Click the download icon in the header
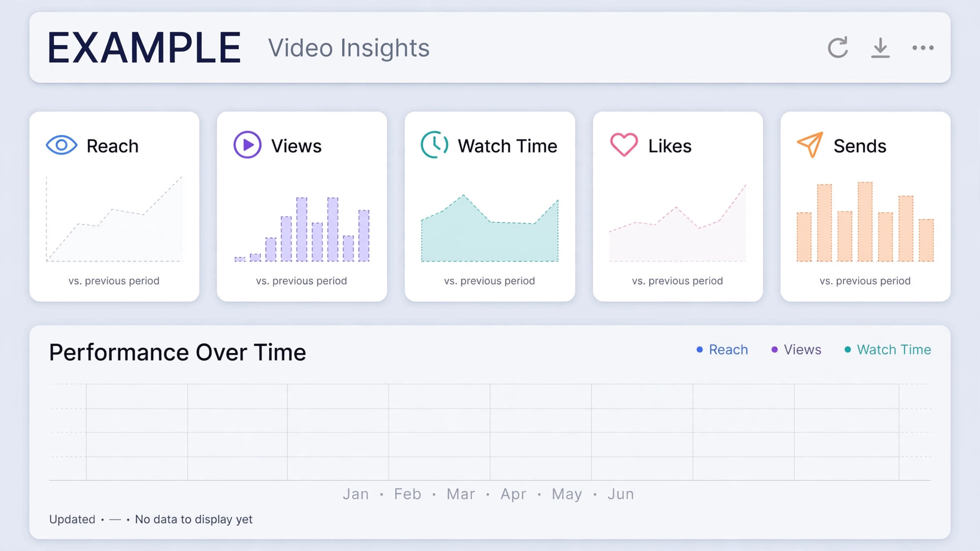980x551 pixels. pos(880,48)
